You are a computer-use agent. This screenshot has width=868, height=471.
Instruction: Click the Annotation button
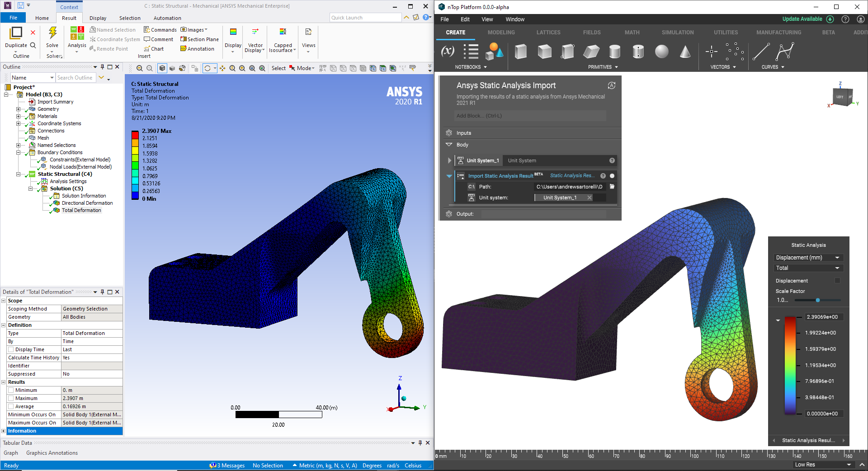click(x=198, y=49)
